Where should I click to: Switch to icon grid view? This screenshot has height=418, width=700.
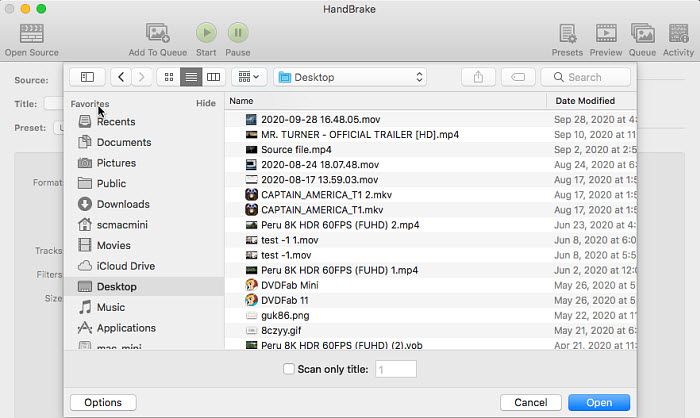tap(169, 77)
